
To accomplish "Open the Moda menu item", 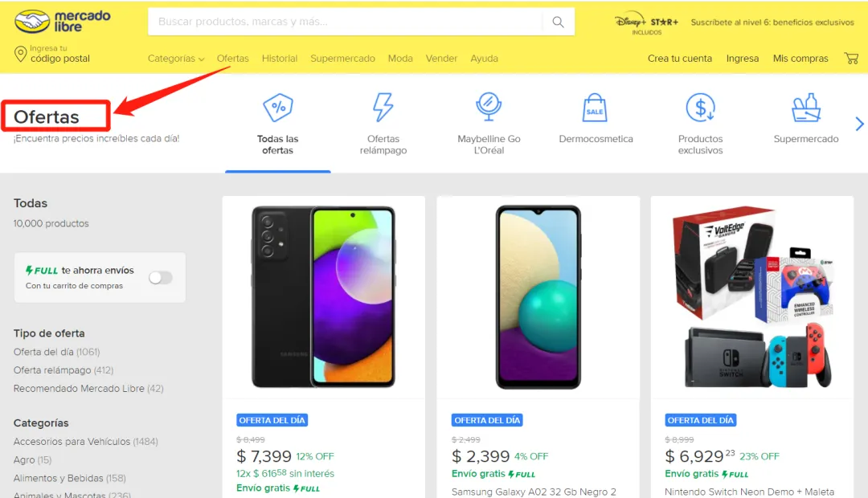I will (x=400, y=58).
